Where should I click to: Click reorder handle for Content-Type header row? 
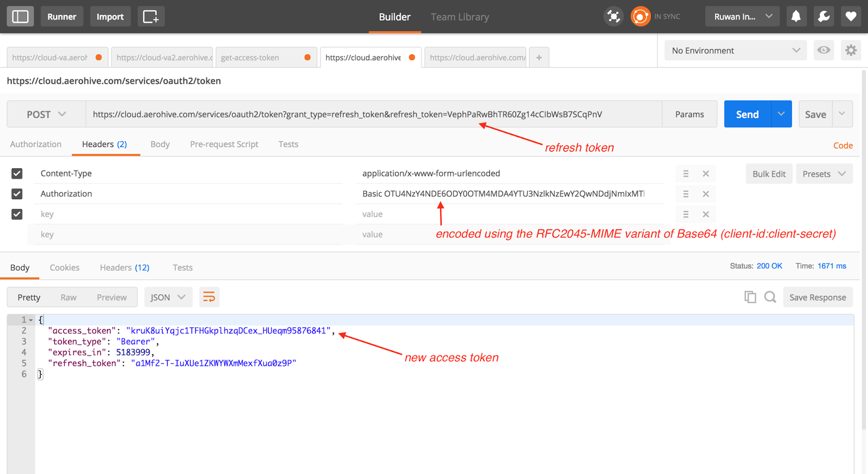pyautogui.click(x=686, y=174)
